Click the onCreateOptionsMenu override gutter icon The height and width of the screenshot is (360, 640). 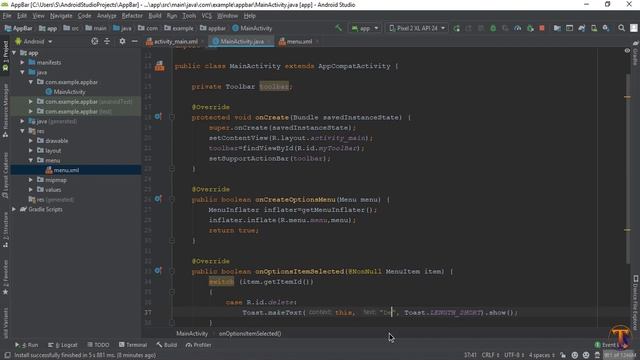coord(158,199)
